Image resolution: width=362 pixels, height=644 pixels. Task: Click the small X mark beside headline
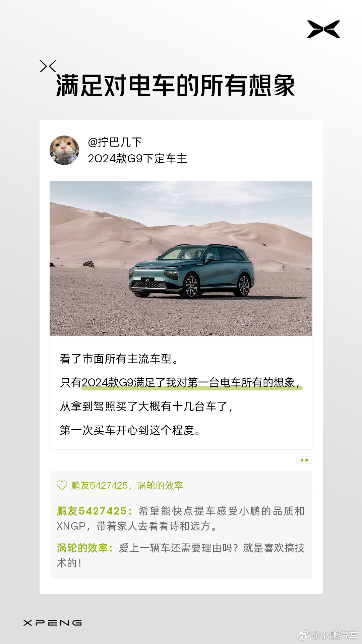(48, 66)
